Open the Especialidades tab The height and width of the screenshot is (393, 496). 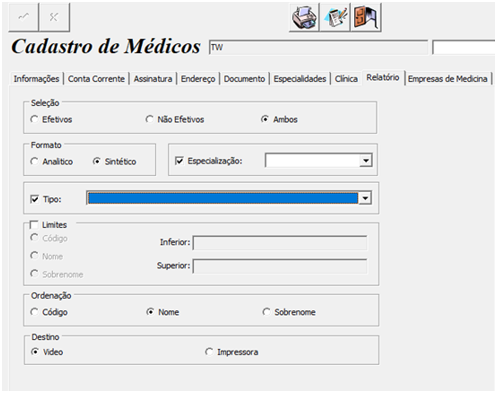click(300, 79)
